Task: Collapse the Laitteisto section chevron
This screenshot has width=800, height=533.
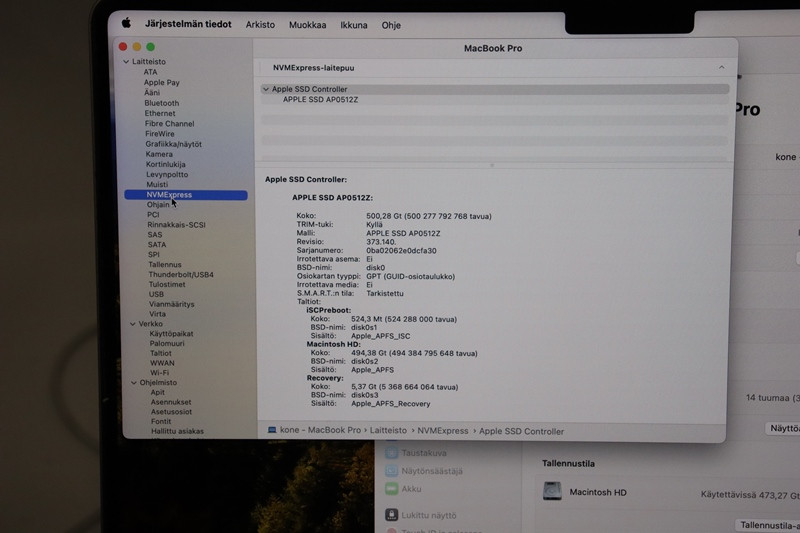Action: (x=126, y=62)
